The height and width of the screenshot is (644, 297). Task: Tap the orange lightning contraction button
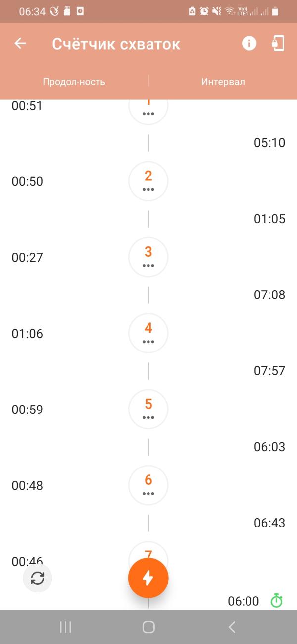148,578
